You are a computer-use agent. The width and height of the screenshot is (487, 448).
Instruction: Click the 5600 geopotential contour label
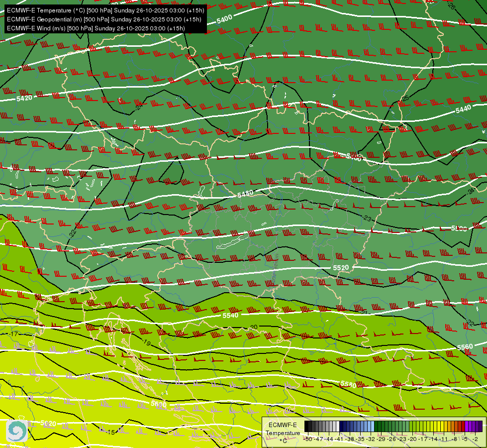(159, 404)
